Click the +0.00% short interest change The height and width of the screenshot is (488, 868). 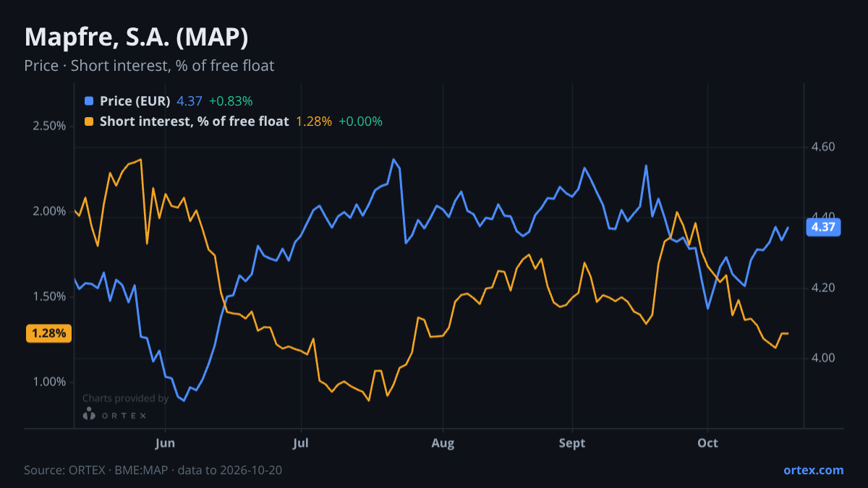pyautogui.click(x=360, y=121)
